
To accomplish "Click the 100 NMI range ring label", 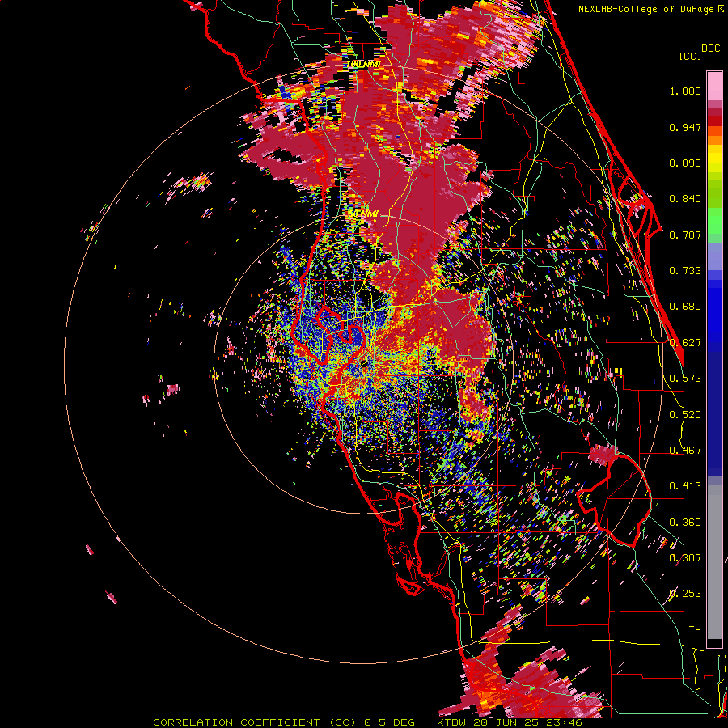I will coord(364,64).
